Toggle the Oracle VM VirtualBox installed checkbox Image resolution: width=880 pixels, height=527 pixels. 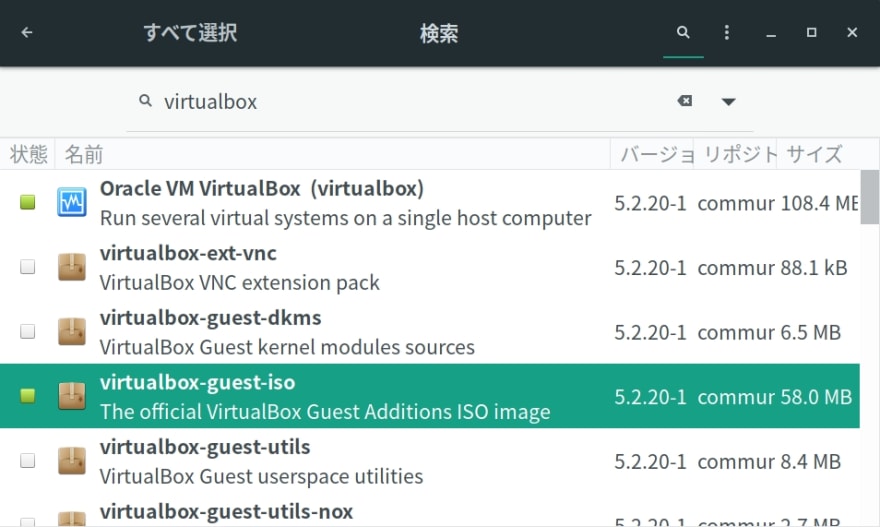[28, 202]
